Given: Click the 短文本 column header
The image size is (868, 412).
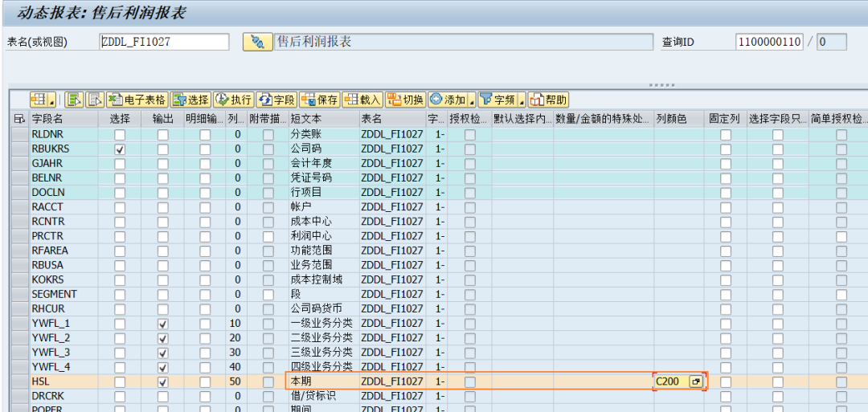Looking at the screenshot, I should coord(324,118).
